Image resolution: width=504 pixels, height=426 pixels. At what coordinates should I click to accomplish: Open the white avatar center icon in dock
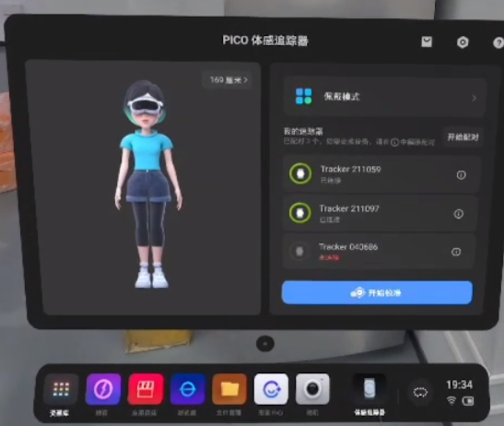[x=271, y=389]
